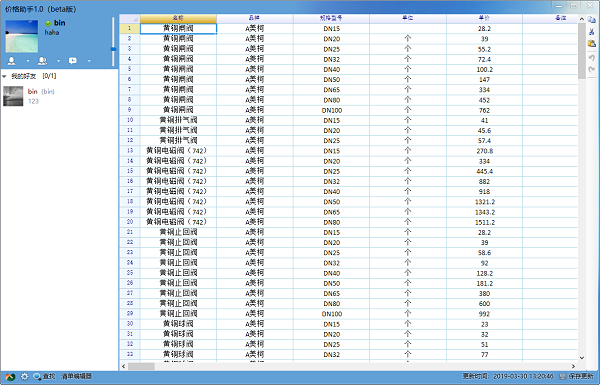This screenshot has width=600, height=385.
Task: Click the 单价 column header
Action: pyautogui.click(x=484, y=18)
